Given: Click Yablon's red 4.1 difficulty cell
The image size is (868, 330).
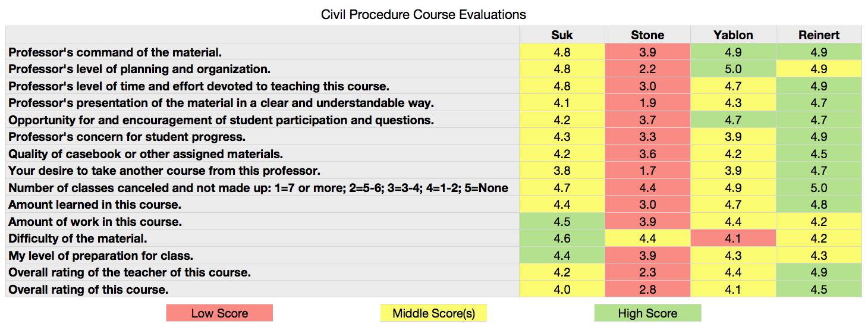Looking at the screenshot, I should 733,238.
